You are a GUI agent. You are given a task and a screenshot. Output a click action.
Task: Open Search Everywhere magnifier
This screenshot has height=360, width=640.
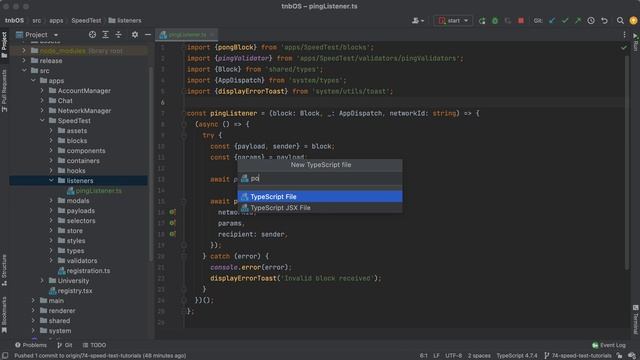coord(620,20)
